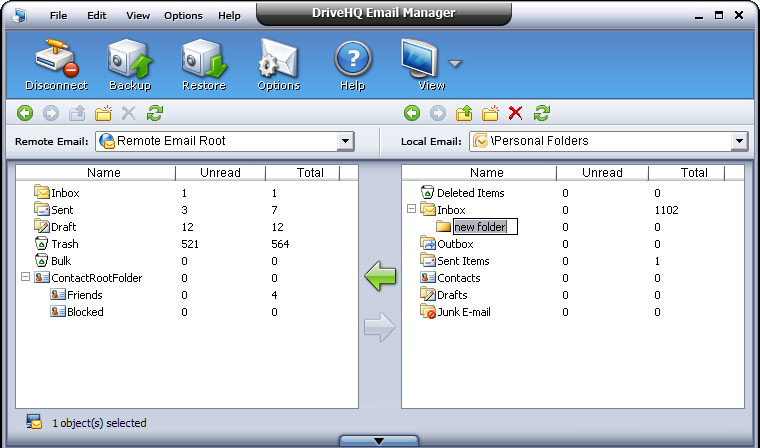760x448 pixels.
Task: Open the File menu
Action: 59,16
